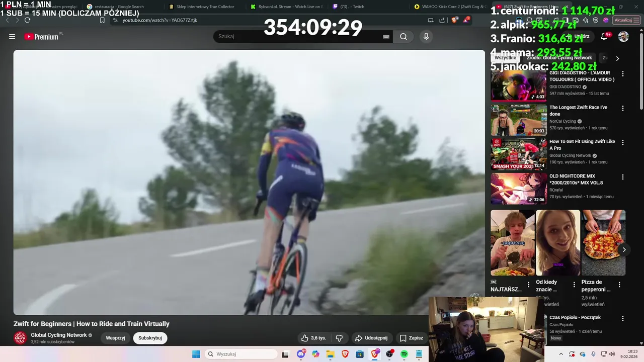This screenshot has width=644, height=362.
Task: Advance the Shorts shelf with arrow
Action: (x=624, y=249)
